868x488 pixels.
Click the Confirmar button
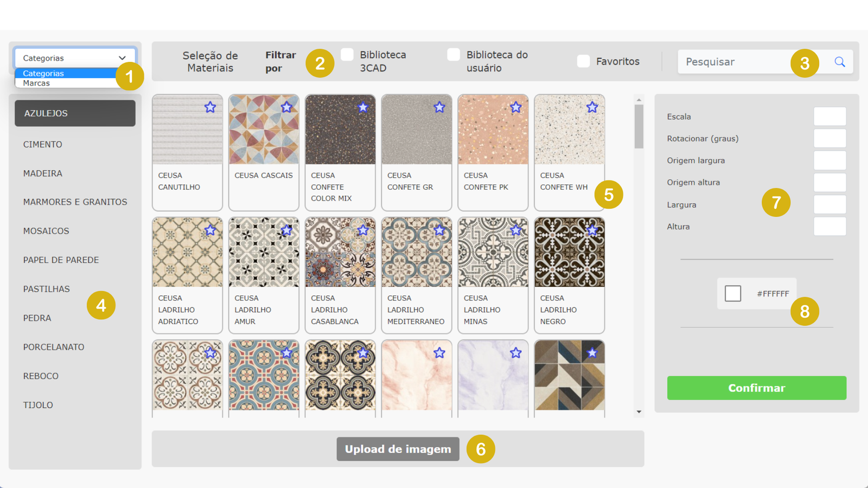tap(756, 388)
